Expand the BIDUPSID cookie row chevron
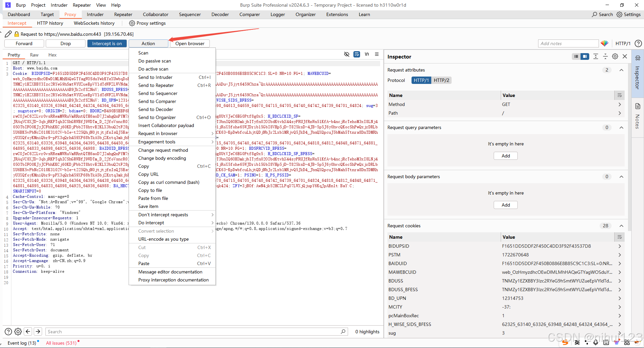Screen dimensions: 644x348 (620, 246)
